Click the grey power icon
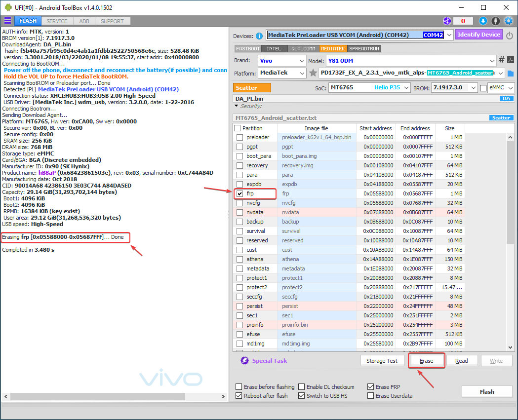This screenshot has width=518, height=420. [x=510, y=36]
